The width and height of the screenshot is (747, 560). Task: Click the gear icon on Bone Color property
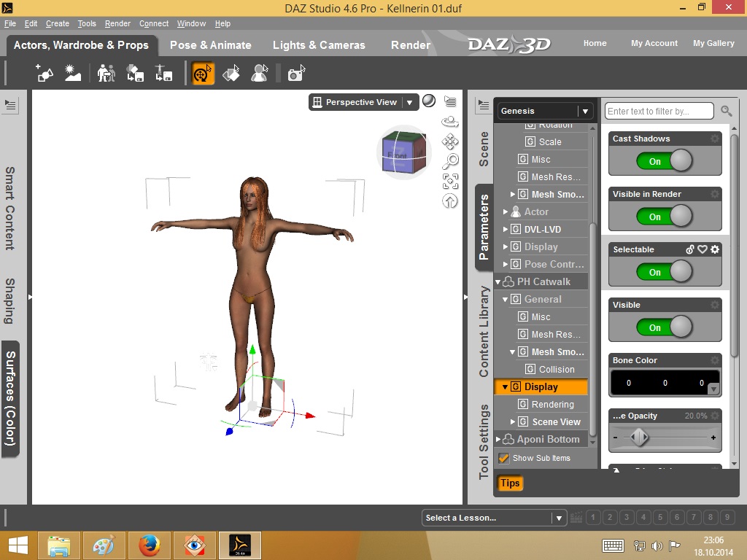click(715, 360)
